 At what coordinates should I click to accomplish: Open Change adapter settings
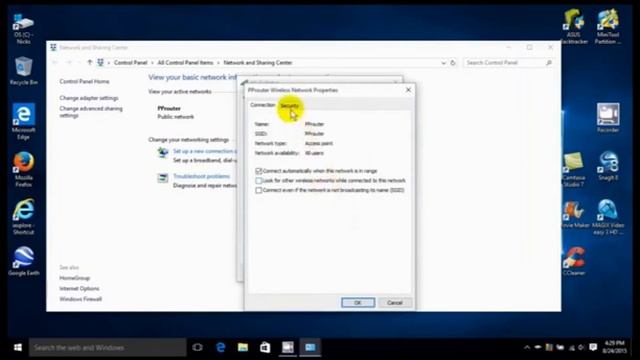pos(89,98)
